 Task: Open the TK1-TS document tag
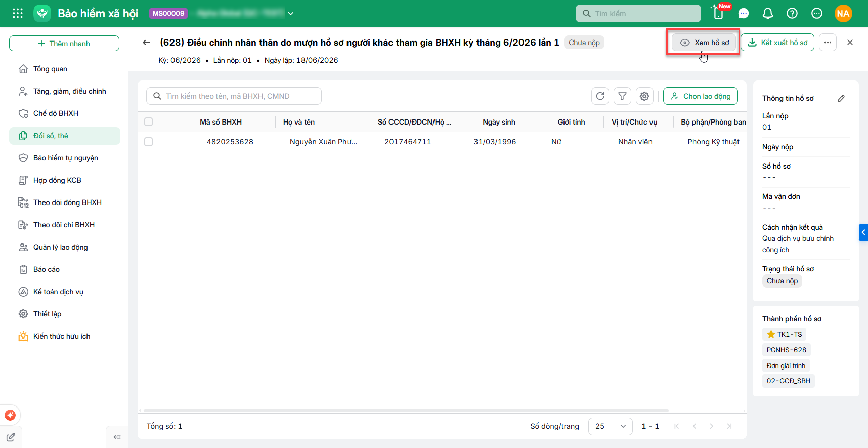pyautogui.click(x=785, y=334)
